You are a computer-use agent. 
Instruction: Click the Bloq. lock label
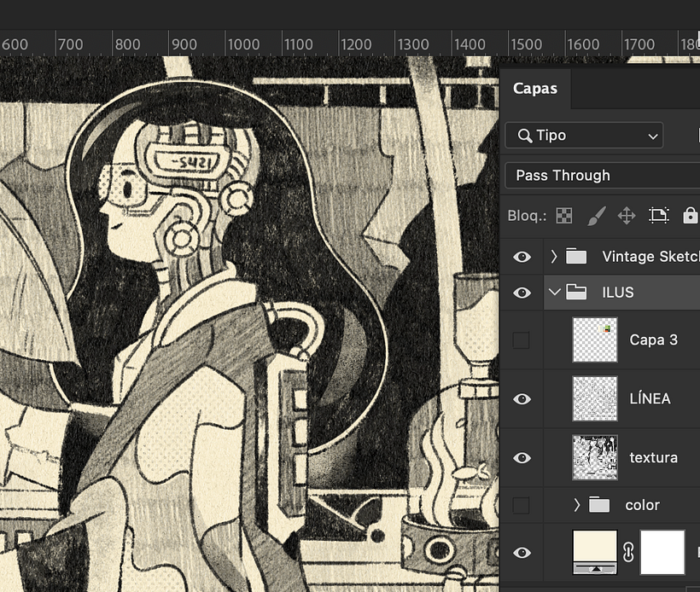[x=527, y=216]
